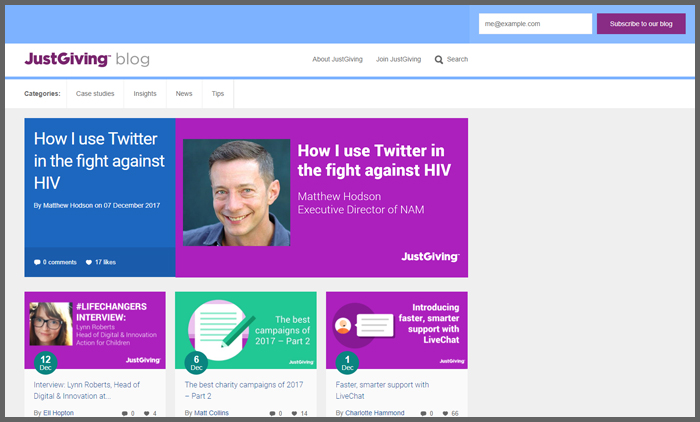Click author Charlotte Hammond link

[375, 413]
